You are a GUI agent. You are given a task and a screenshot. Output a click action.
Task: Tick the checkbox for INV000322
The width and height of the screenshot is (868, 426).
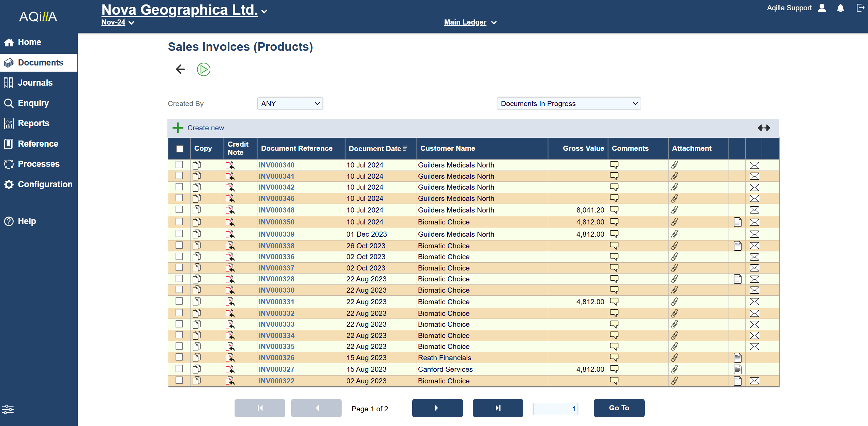(x=179, y=380)
